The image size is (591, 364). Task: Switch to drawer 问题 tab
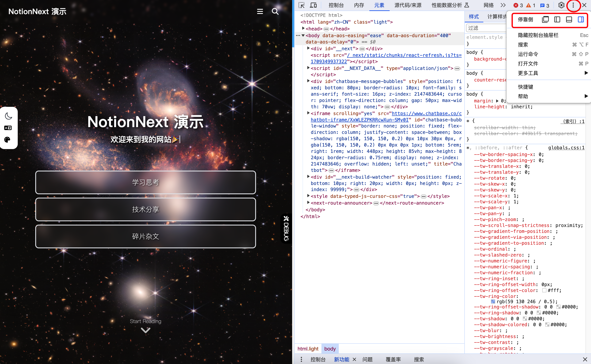367,359
